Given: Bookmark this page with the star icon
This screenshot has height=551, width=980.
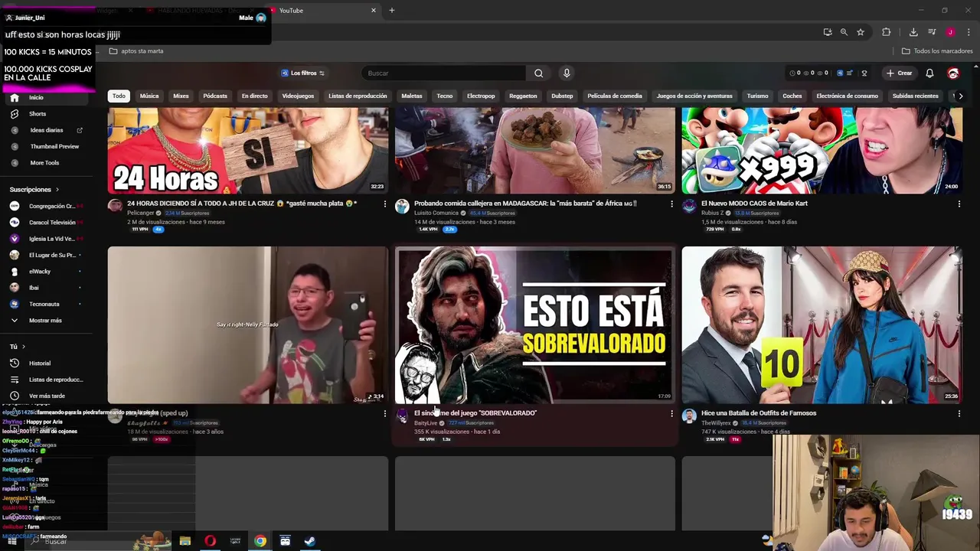Looking at the screenshot, I should (x=861, y=32).
